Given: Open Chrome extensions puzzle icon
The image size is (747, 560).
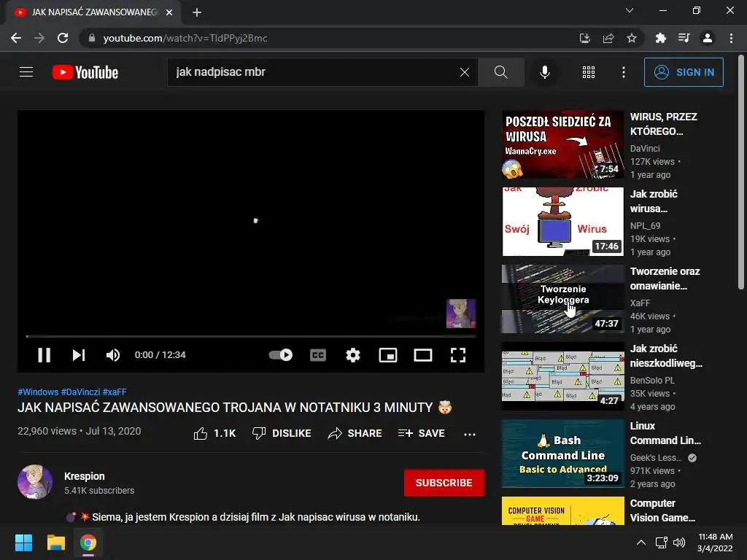Looking at the screenshot, I should pyautogui.click(x=660, y=38).
